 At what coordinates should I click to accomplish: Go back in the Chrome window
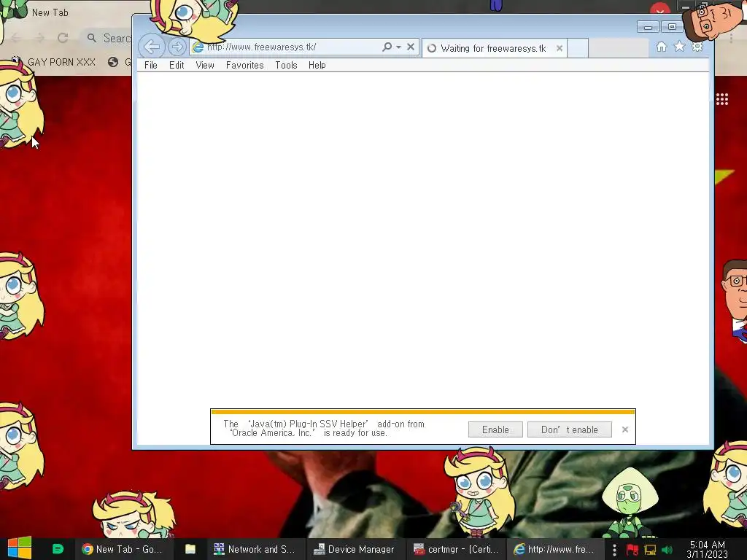[x=16, y=38]
